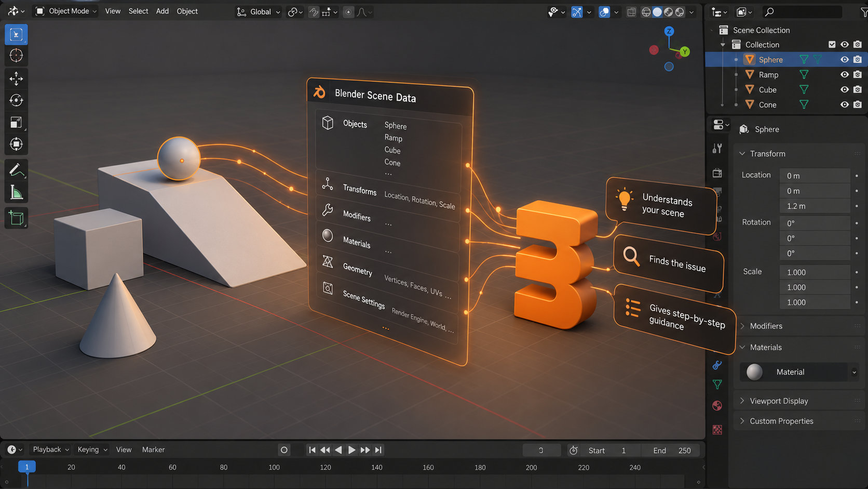Open the Select menu
The width and height of the screenshot is (868, 489).
(138, 11)
